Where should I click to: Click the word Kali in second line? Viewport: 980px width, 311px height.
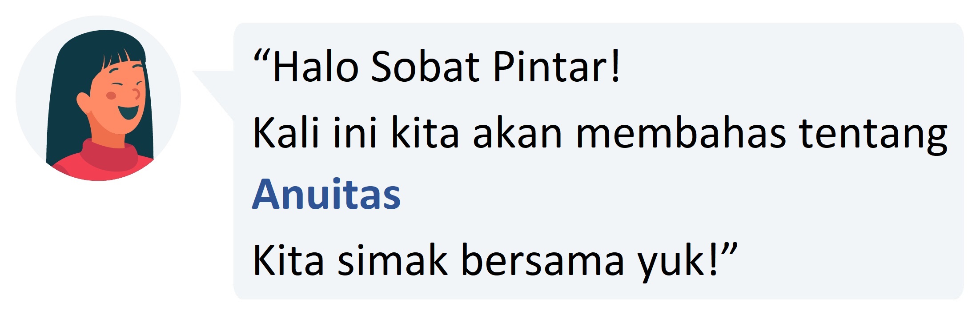pyautogui.click(x=286, y=133)
